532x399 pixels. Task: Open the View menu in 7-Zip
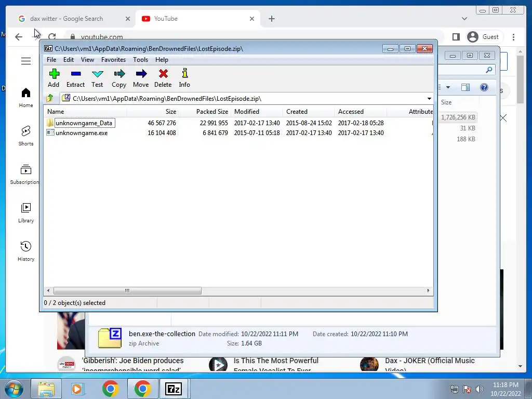click(x=87, y=60)
